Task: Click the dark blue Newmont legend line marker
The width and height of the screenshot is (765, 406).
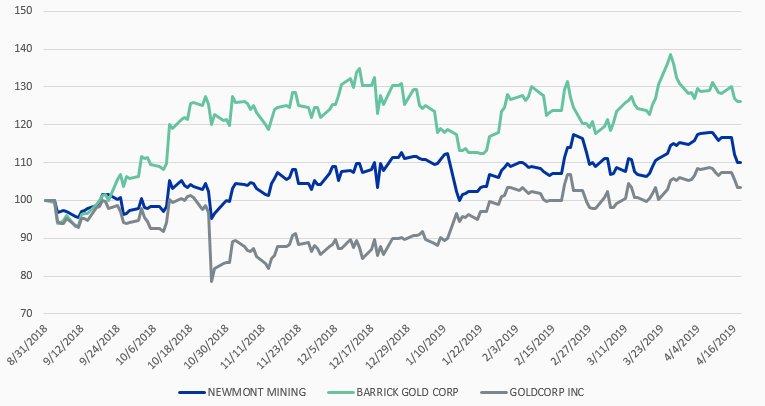Action: pos(195,392)
